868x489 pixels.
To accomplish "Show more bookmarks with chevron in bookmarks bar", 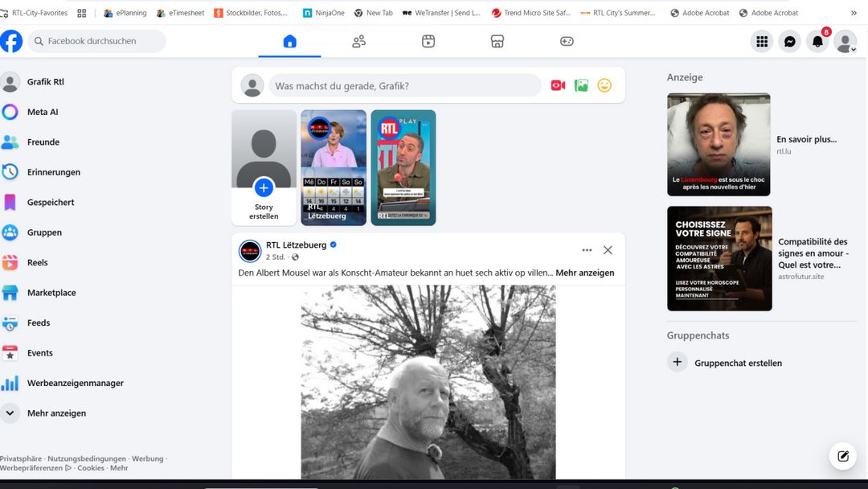I will point(854,13).
